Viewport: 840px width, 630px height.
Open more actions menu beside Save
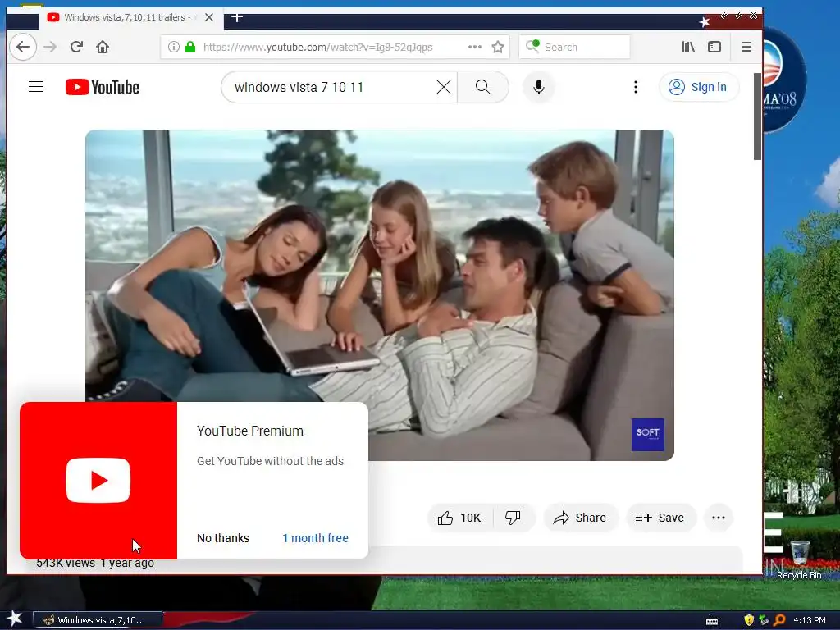coord(719,518)
